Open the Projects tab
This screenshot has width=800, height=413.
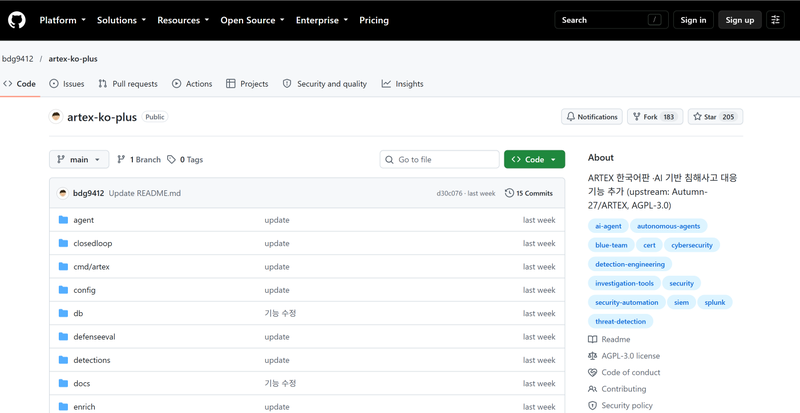coord(247,84)
